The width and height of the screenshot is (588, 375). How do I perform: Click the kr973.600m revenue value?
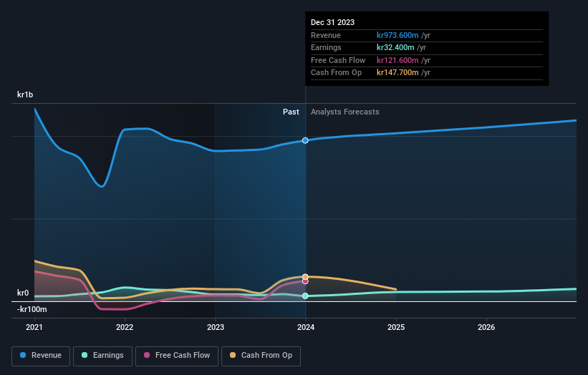[397, 35]
